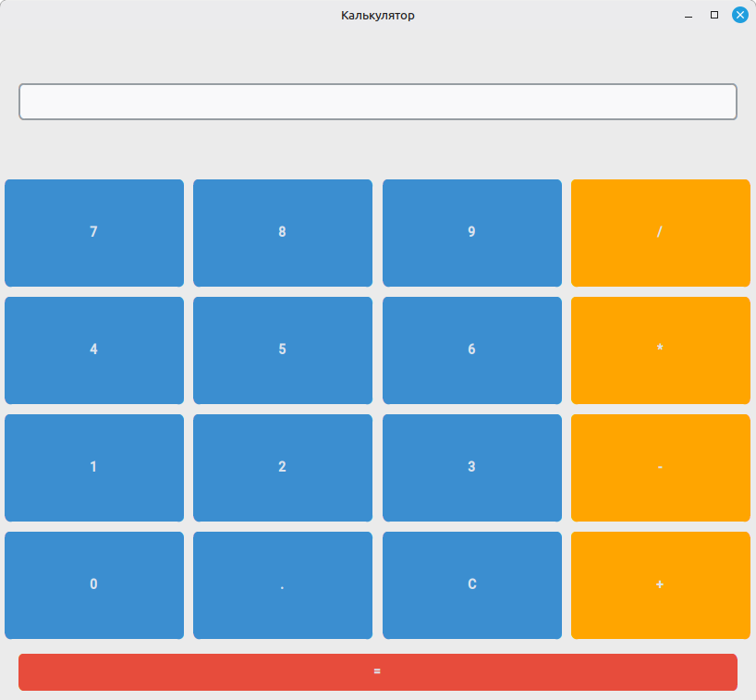Hit the zero digit button
Image resolution: width=756 pixels, height=700 pixels.
click(x=94, y=585)
